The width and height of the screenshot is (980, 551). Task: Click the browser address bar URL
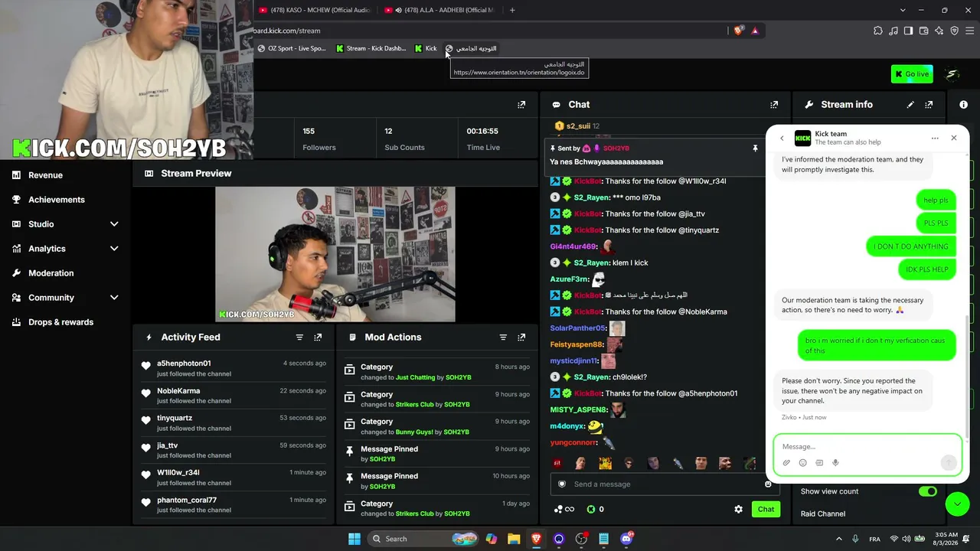(287, 31)
